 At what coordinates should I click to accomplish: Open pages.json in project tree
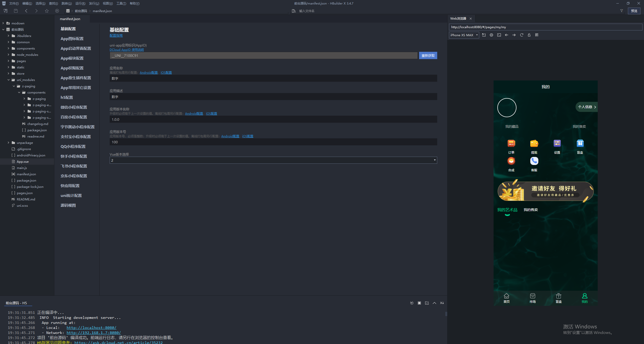pyautogui.click(x=25, y=193)
